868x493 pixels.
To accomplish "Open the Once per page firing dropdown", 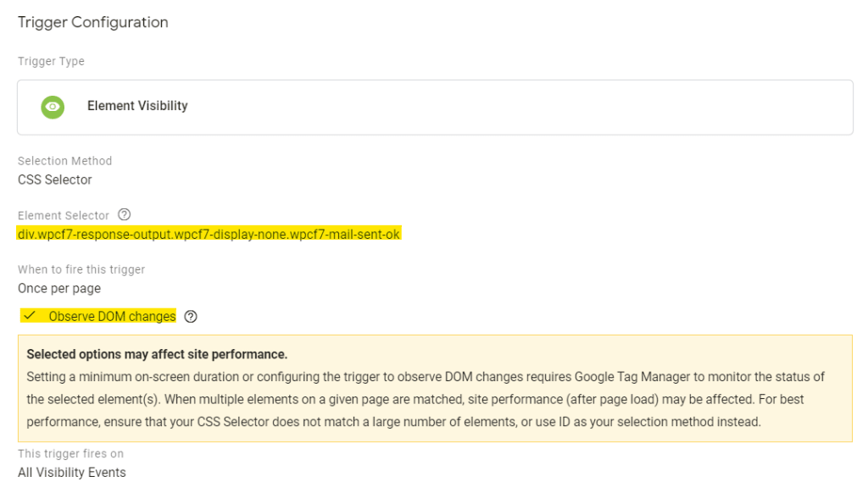I will (x=59, y=288).
